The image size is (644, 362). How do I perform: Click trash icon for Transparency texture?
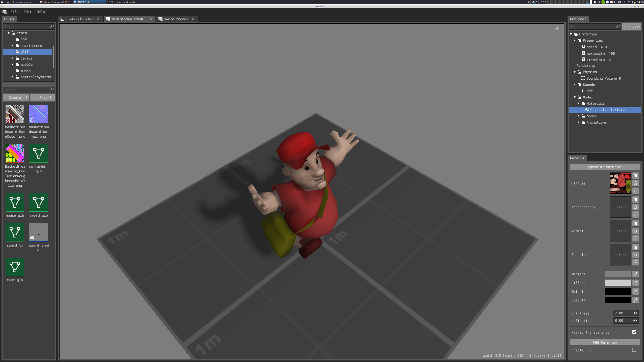pyautogui.click(x=635, y=207)
